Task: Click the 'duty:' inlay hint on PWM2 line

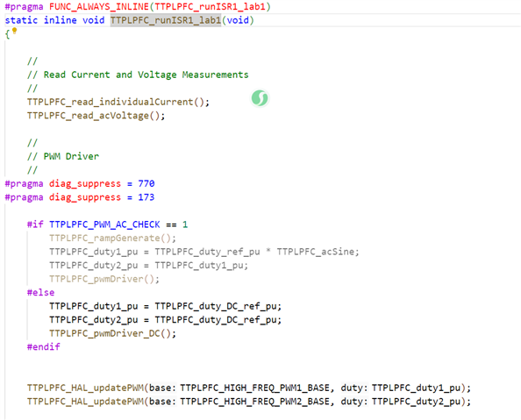Action: pos(354,402)
